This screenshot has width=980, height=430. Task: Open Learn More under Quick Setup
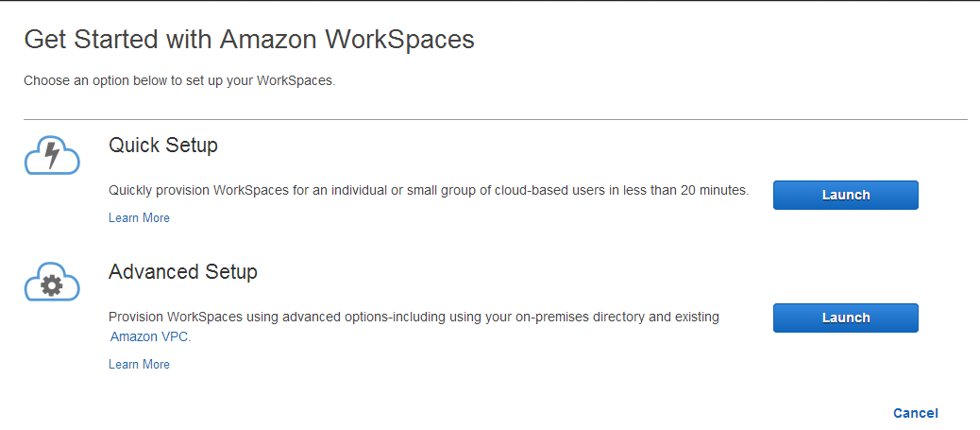pos(139,217)
